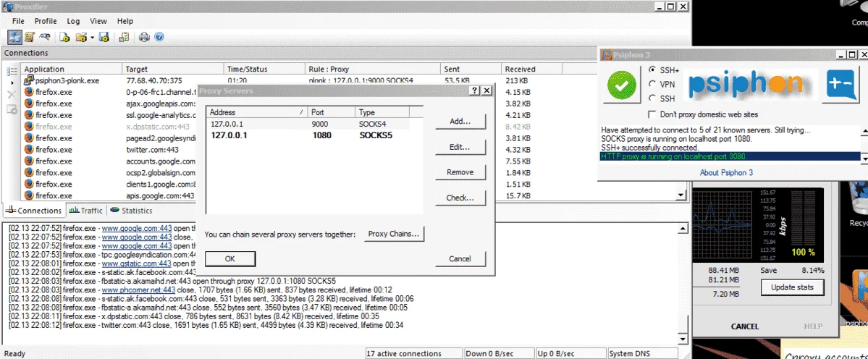Sort by Received column header
This screenshot has height=359, width=868.
[531, 69]
